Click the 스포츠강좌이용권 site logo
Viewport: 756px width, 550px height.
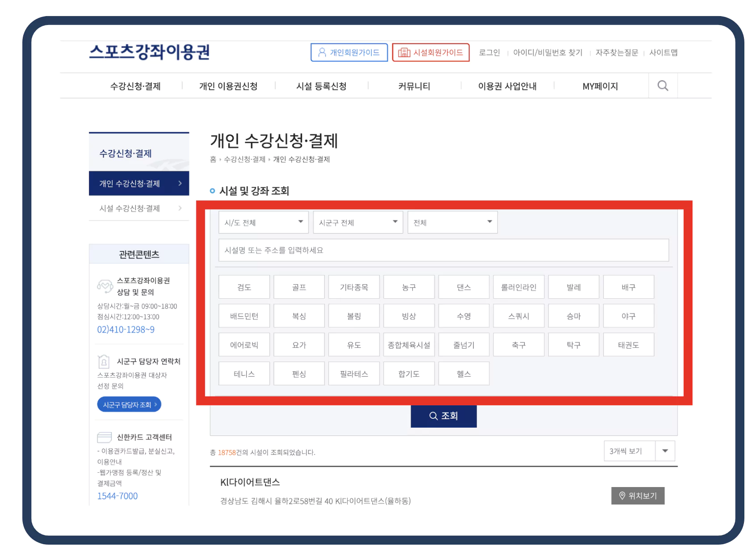pyautogui.click(x=149, y=52)
